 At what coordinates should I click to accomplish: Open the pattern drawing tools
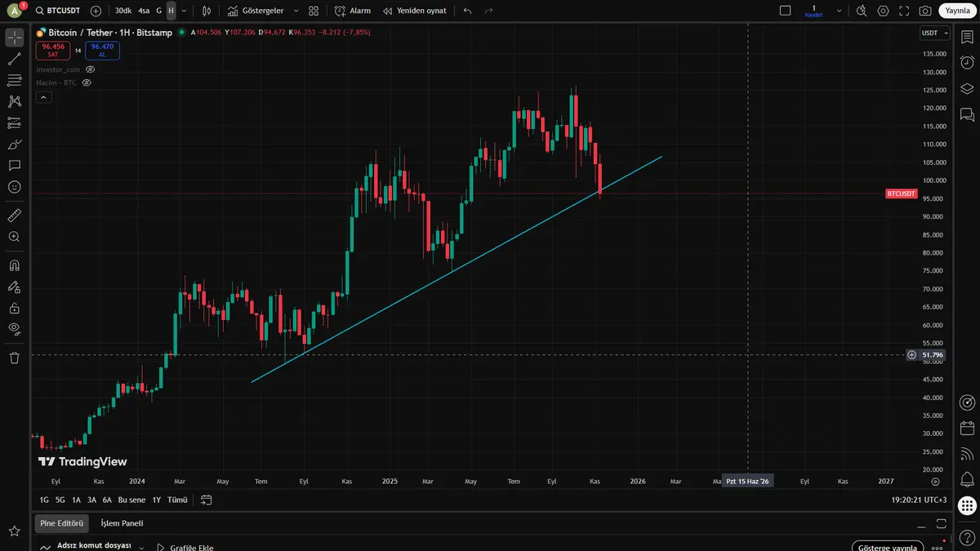[14, 101]
